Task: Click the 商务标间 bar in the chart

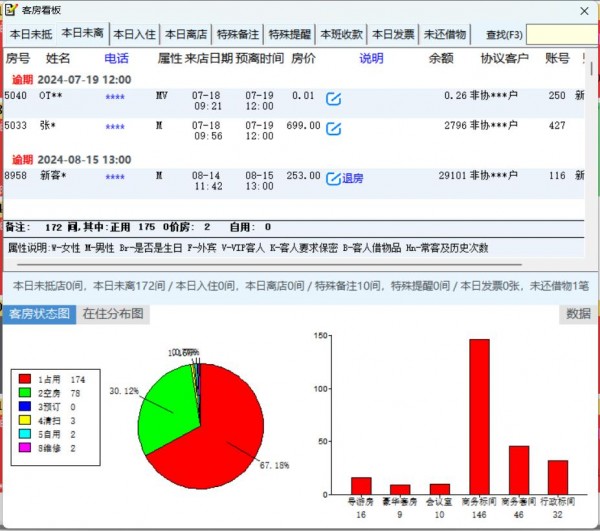Action: coord(479,415)
